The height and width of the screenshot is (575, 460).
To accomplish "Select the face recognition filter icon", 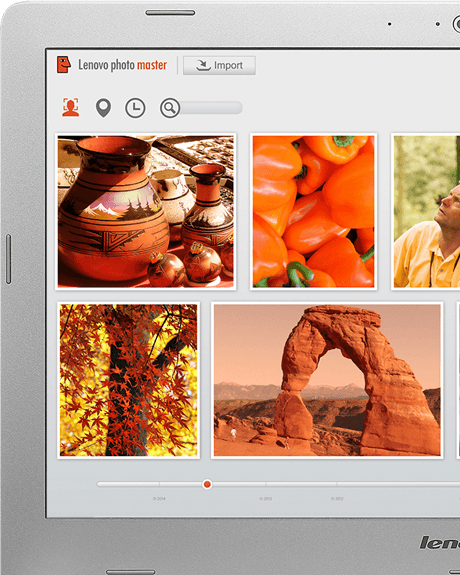I will tap(70, 107).
